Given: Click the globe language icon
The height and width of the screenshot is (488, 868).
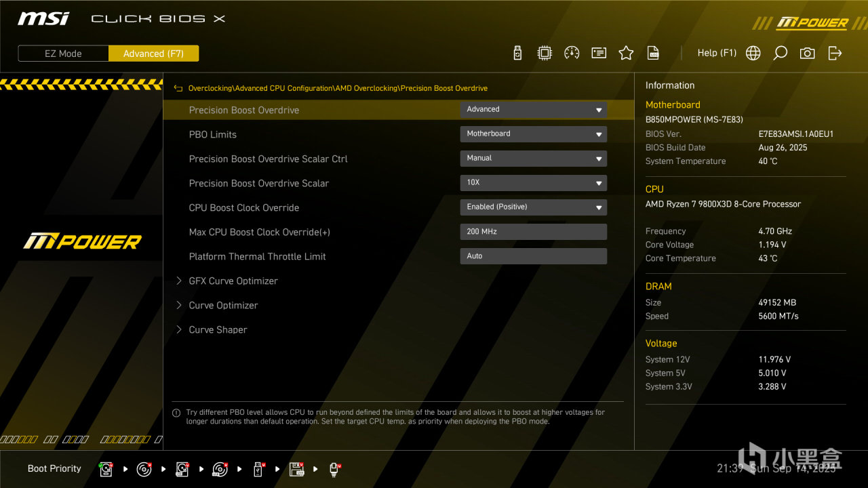Looking at the screenshot, I should (x=753, y=53).
